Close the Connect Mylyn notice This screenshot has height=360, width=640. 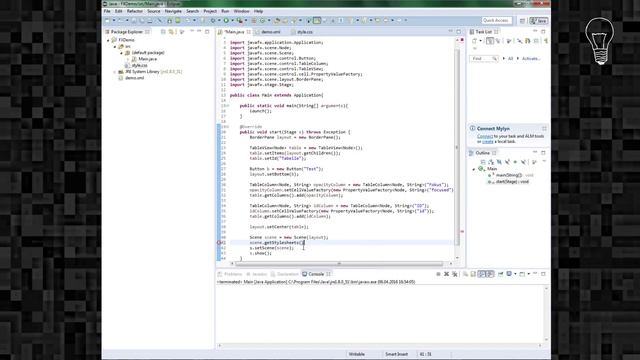tap(544, 129)
